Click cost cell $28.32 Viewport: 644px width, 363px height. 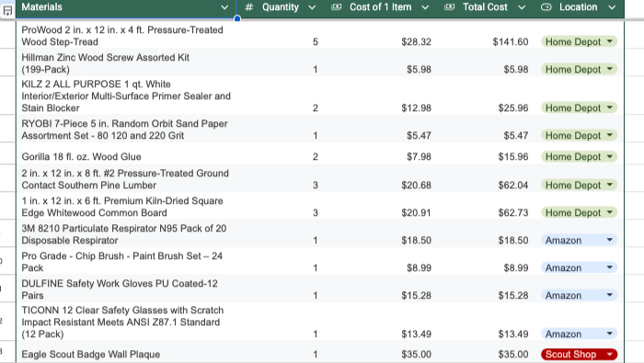coord(416,41)
